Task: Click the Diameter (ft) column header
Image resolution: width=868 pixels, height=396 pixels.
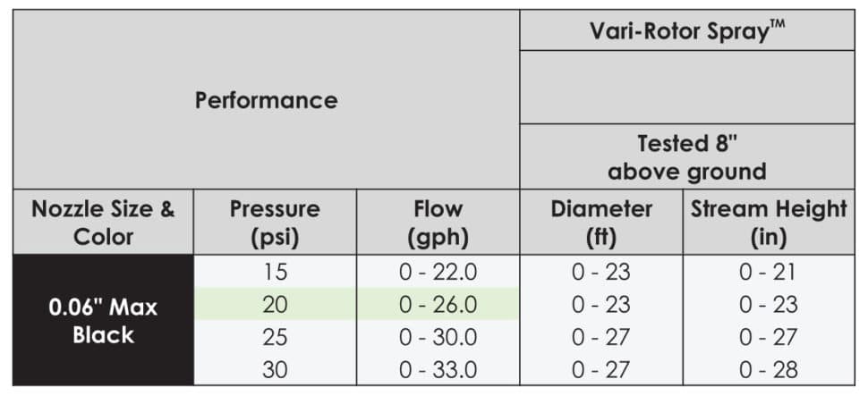Action: pos(601,223)
